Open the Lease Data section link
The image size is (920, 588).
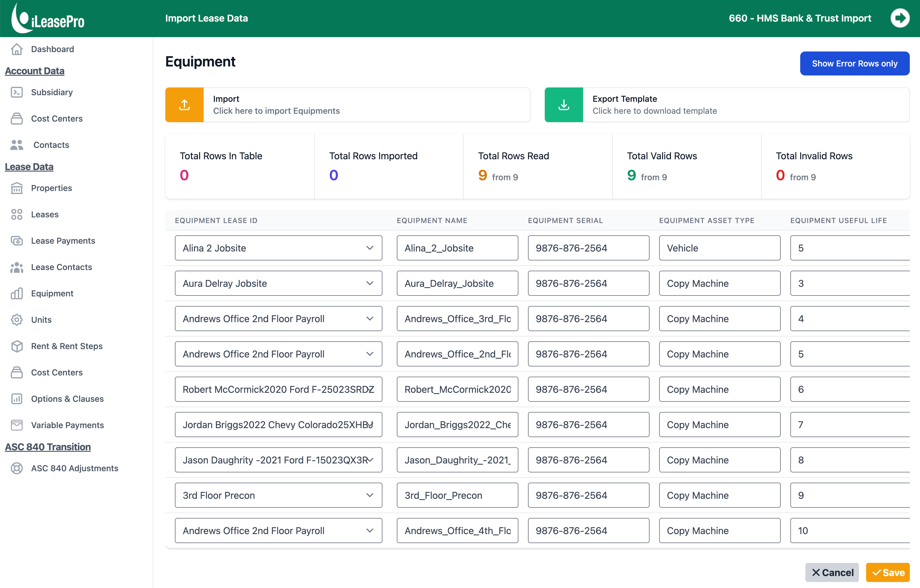(29, 166)
